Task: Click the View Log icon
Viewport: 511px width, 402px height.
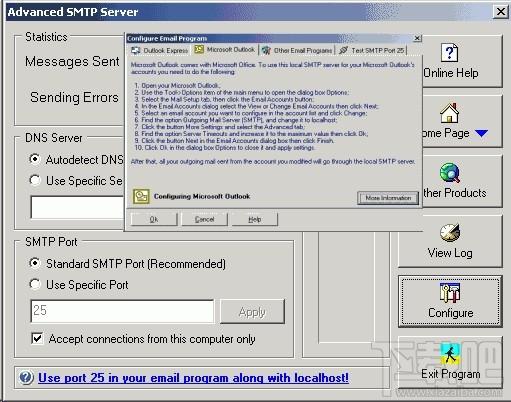Action: 450,232
